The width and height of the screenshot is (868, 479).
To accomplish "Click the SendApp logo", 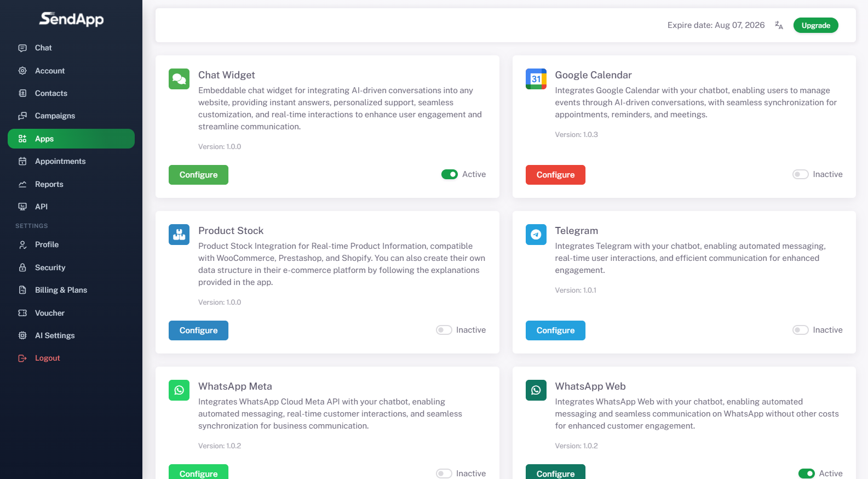I will [71, 19].
